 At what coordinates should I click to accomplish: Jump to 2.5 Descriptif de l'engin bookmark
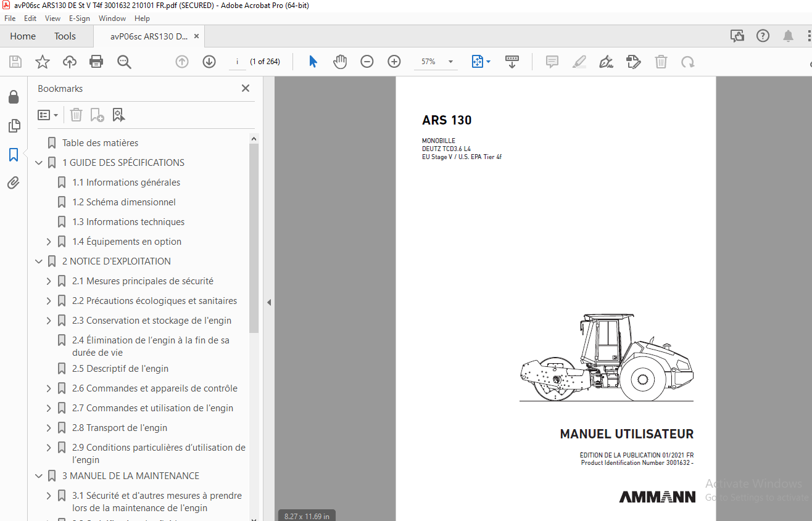120,369
